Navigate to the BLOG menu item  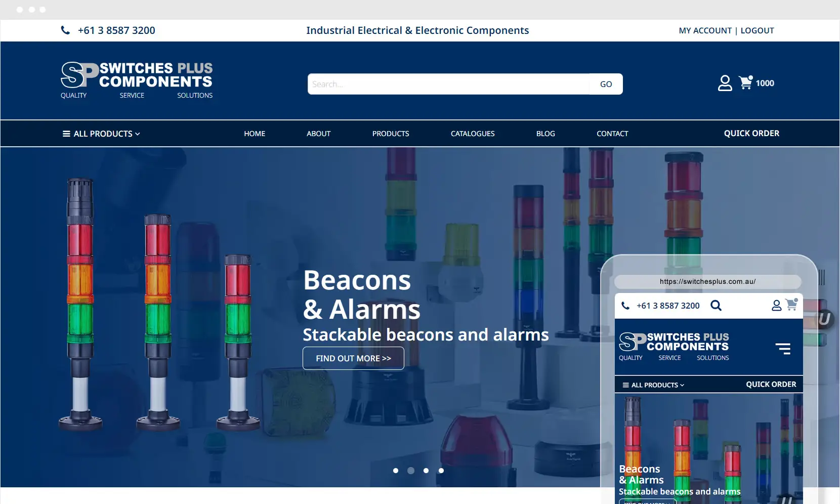tap(545, 134)
